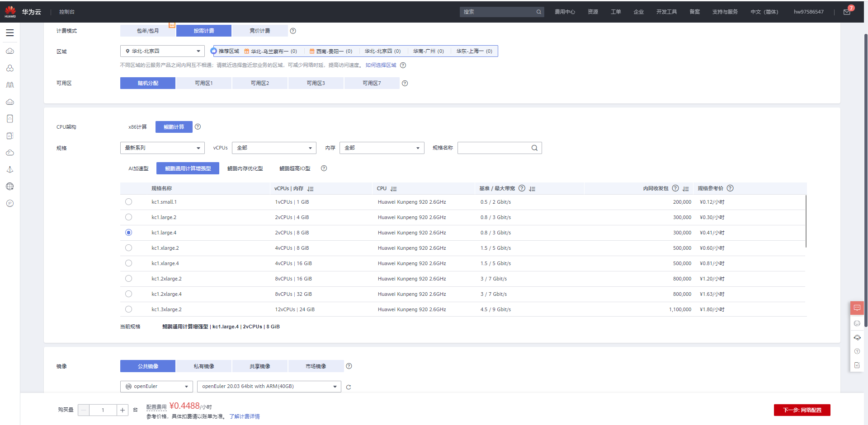Select the kc1.xlarge.4 radio button

point(129,263)
